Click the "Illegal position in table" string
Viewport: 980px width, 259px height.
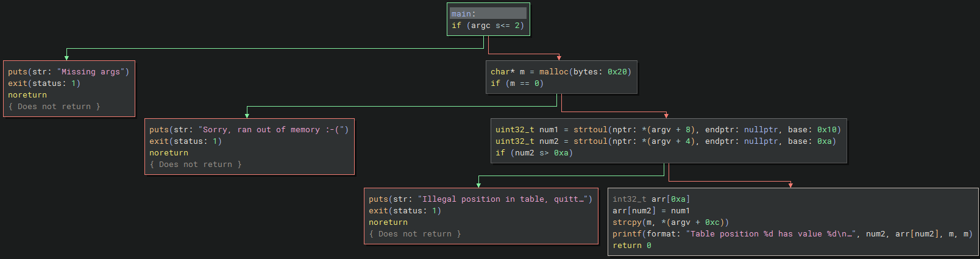click(502, 199)
